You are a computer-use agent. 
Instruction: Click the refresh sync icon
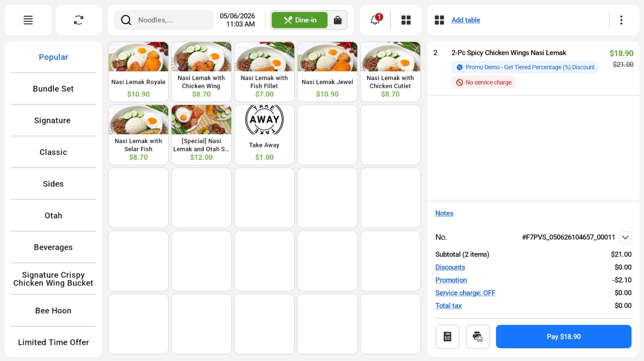click(78, 20)
